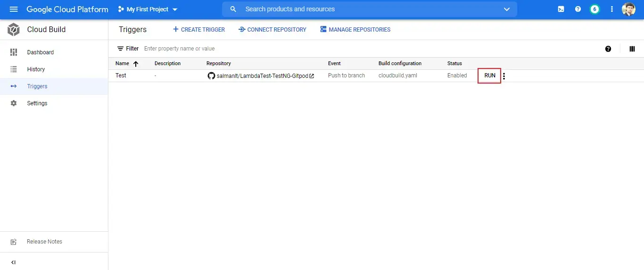The height and width of the screenshot is (270, 644).
Task: Click the Event column header
Action: [x=334, y=63]
